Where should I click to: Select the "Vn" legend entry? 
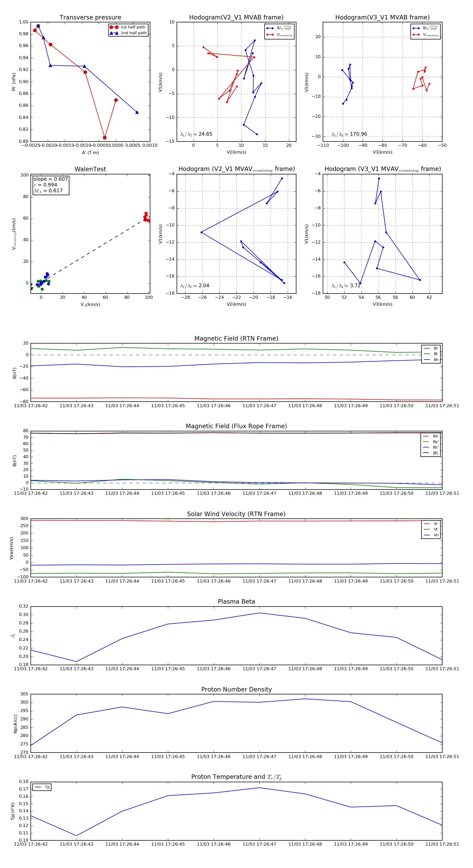click(x=431, y=535)
